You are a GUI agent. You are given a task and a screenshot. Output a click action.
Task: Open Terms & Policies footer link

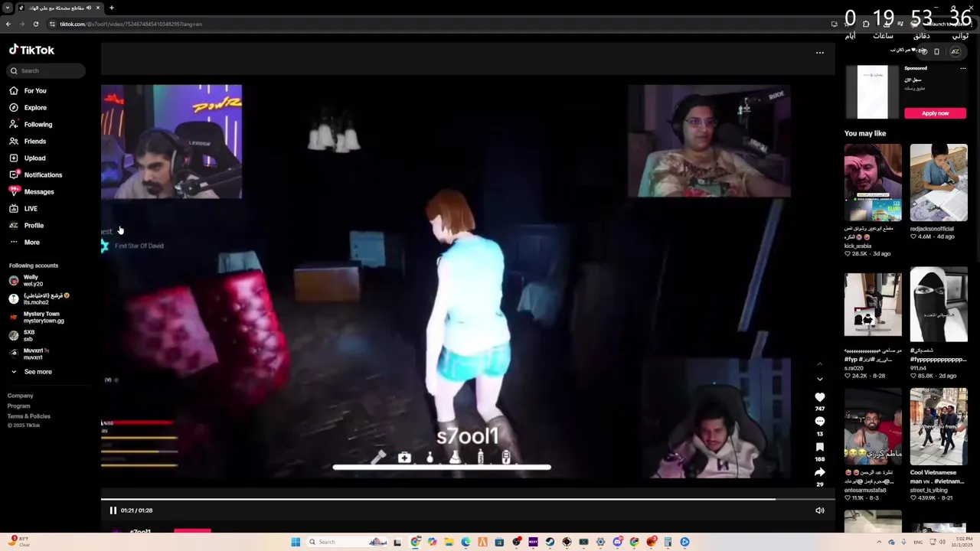(x=29, y=416)
